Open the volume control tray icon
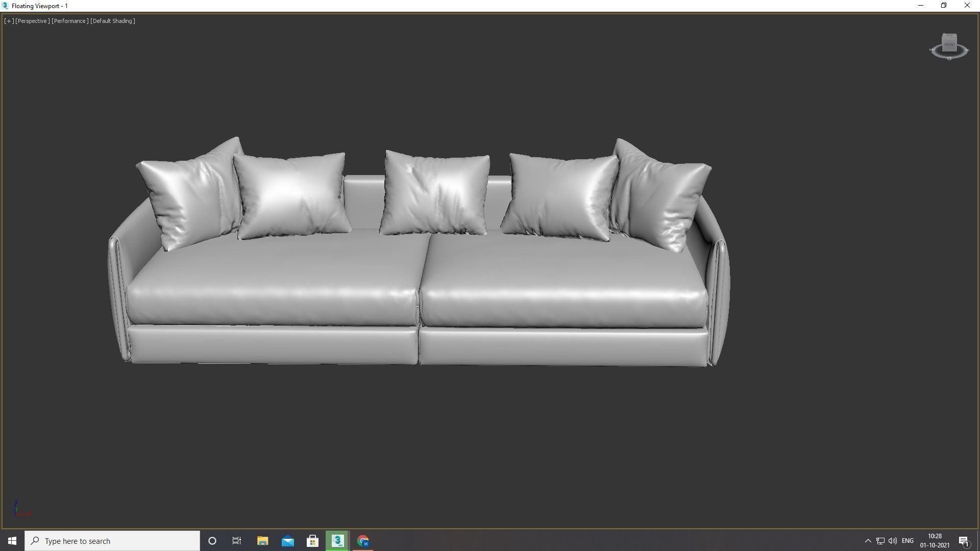 click(x=893, y=541)
